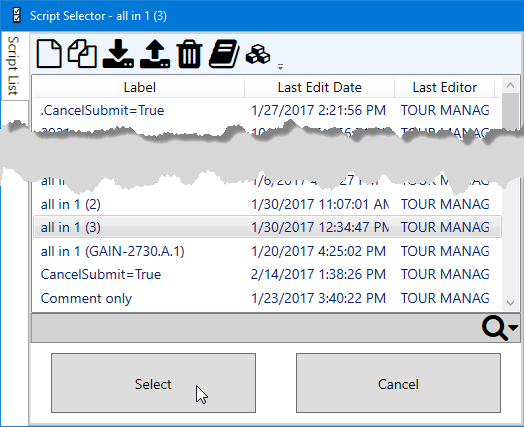Click the magnifier search icon
The image size is (524, 427).
pyautogui.click(x=495, y=328)
